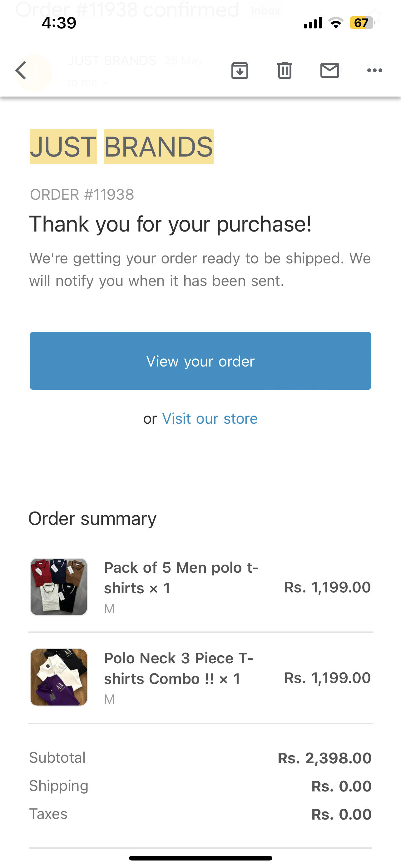Tap the JUST BRANDS sender avatar
This screenshot has width=401, height=868.
coord(34,73)
